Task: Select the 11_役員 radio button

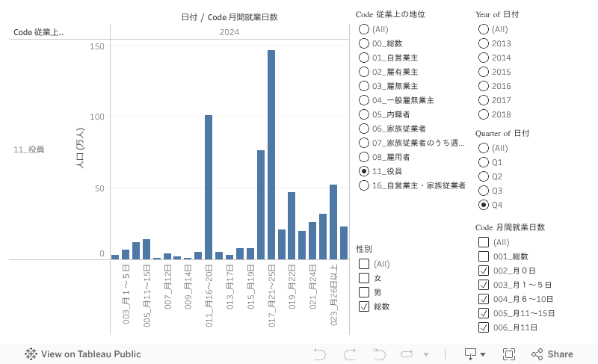Action: 364,171
